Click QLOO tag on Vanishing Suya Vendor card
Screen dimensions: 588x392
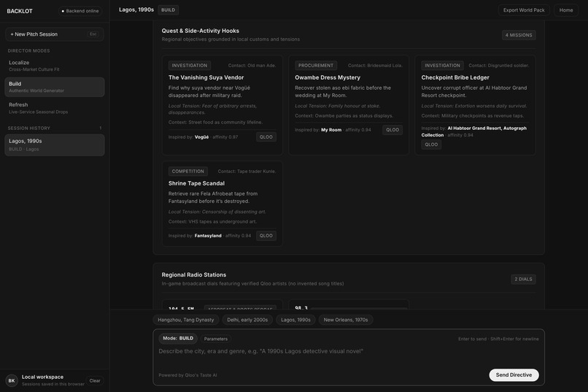(266, 137)
